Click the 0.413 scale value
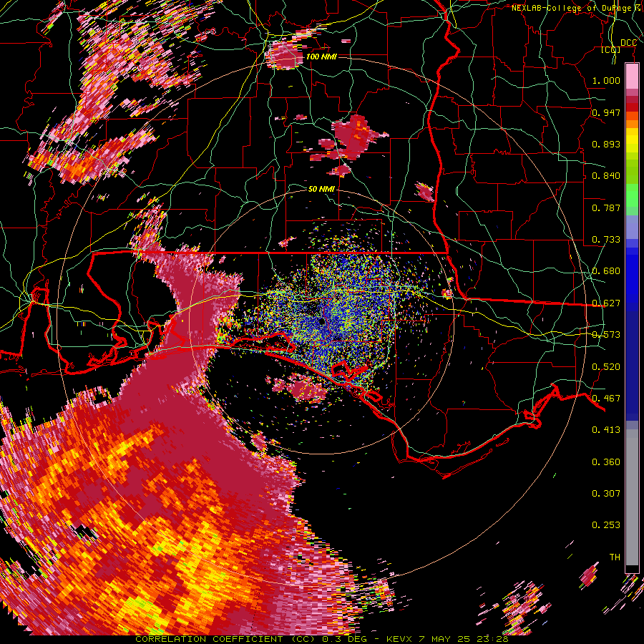 pos(606,430)
